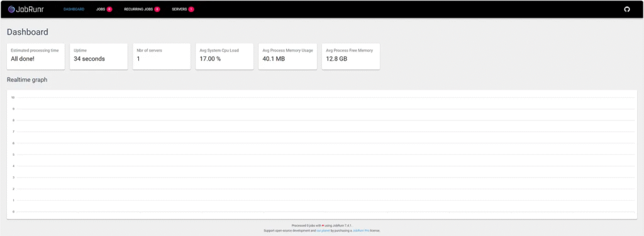The height and width of the screenshot is (236, 644).
Task: Click the '40.1 MB' memory usage value
Action: click(274, 59)
